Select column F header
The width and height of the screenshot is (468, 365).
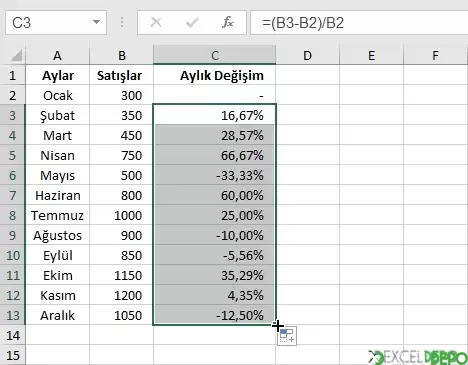coord(435,55)
